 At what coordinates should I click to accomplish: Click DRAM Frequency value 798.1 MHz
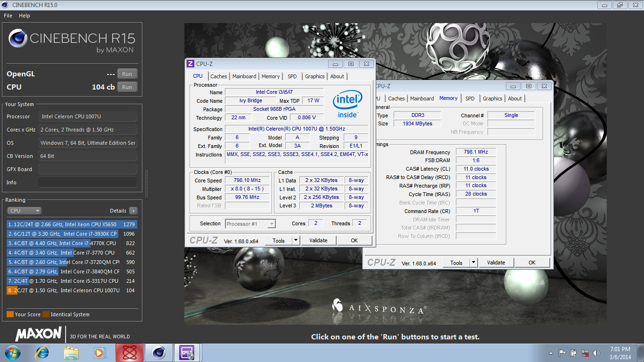476,152
